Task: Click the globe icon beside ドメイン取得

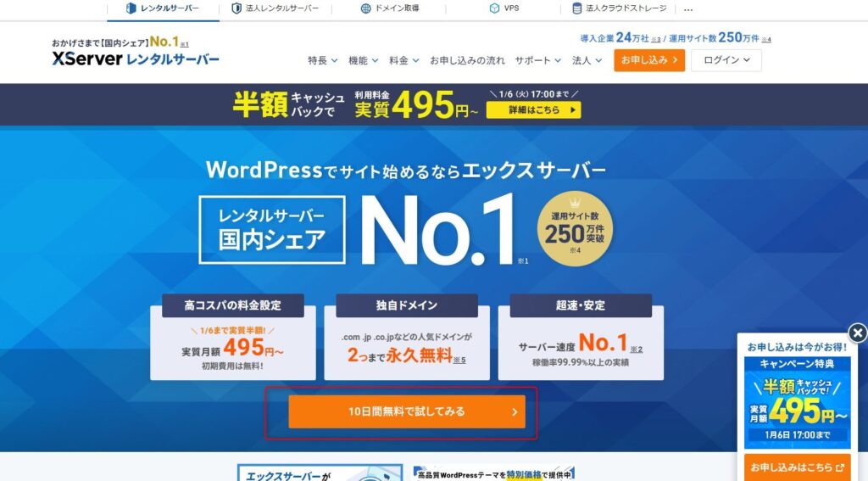Action: tap(365, 8)
